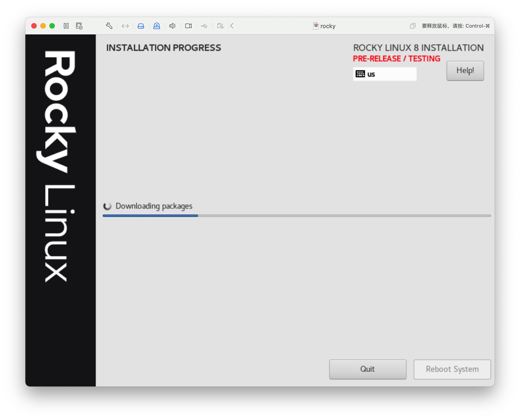Click the CD/DVD drive icon

click(157, 26)
